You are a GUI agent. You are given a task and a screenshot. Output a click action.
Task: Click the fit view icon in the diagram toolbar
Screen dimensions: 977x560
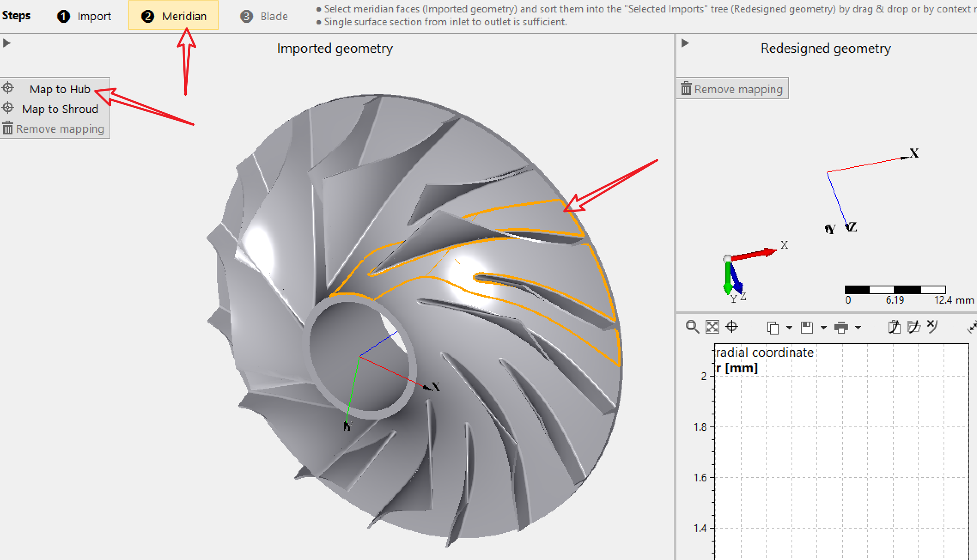pyautogui.click(x=712, y=327)
